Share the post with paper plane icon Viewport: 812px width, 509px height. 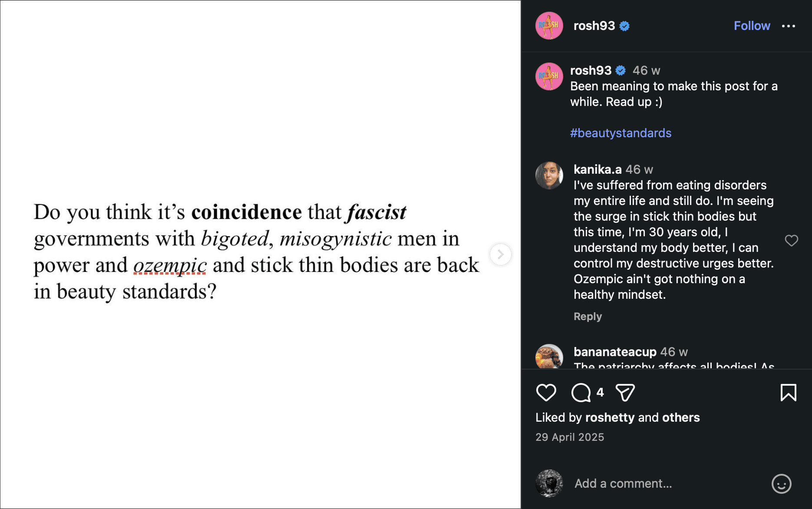tap(625, 393)
